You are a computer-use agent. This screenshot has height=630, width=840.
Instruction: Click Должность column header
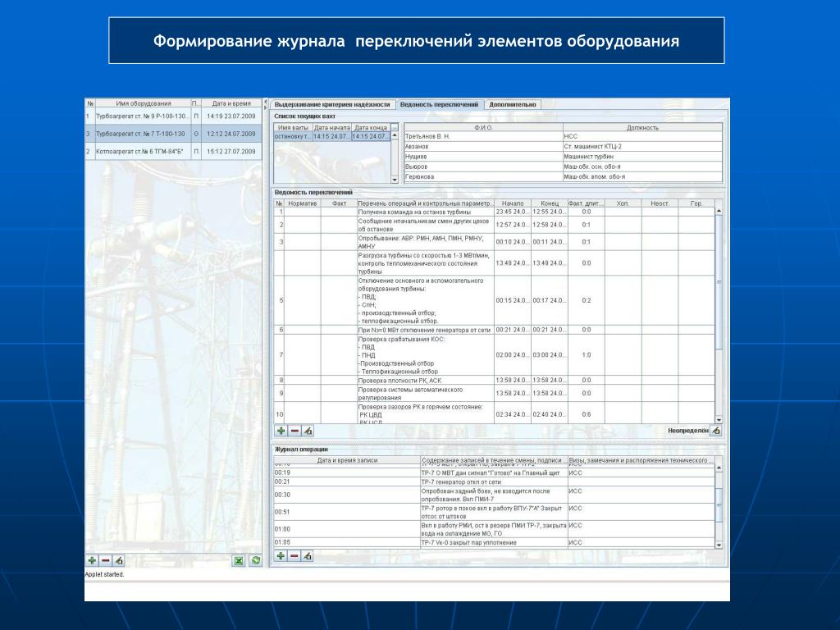642,127
